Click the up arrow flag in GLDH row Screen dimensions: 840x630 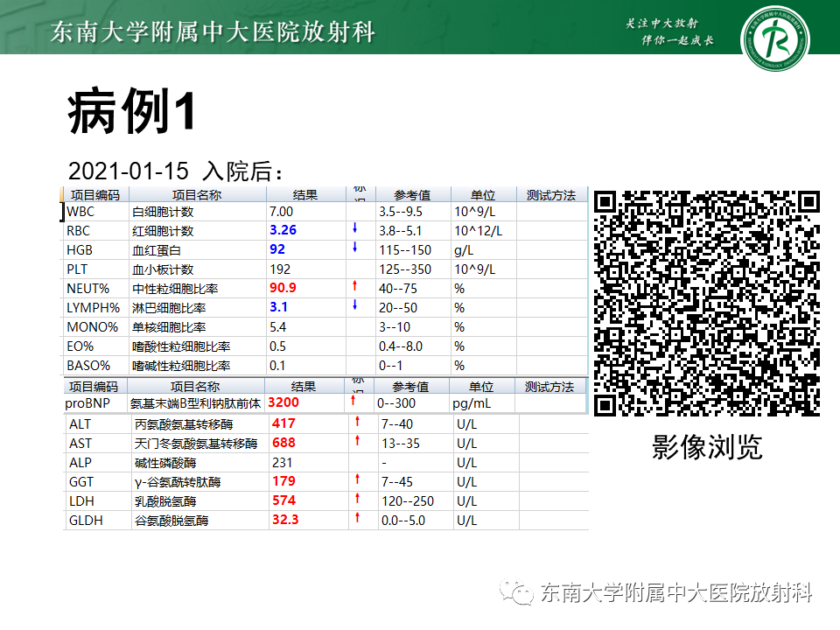coord(357,518)
